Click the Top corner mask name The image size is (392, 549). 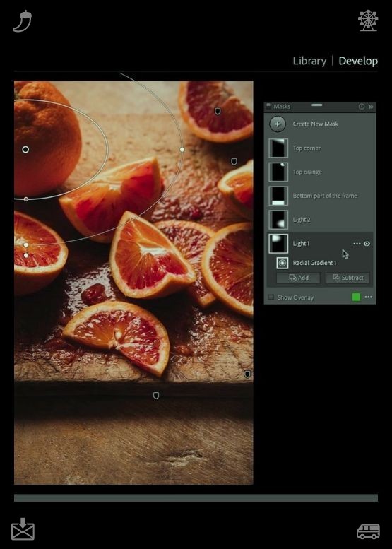click(x=307, y=148)
